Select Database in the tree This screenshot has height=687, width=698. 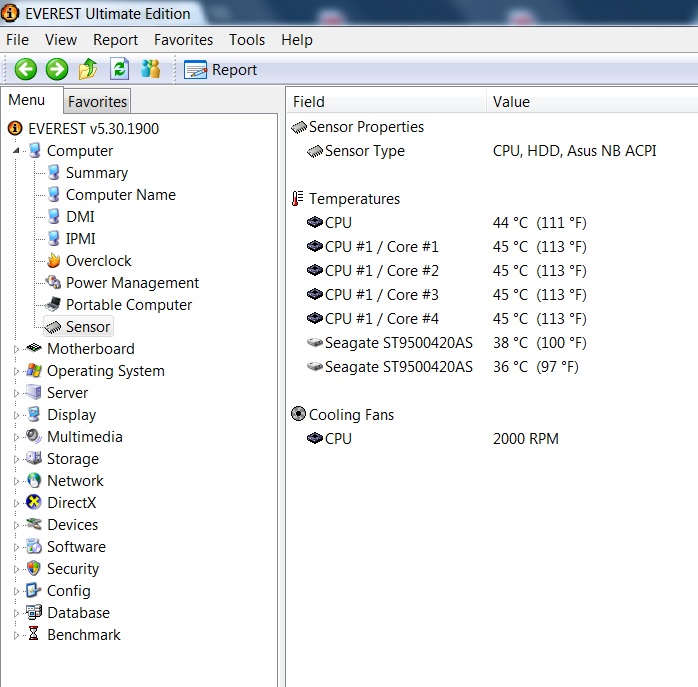[x=78, y=613]
